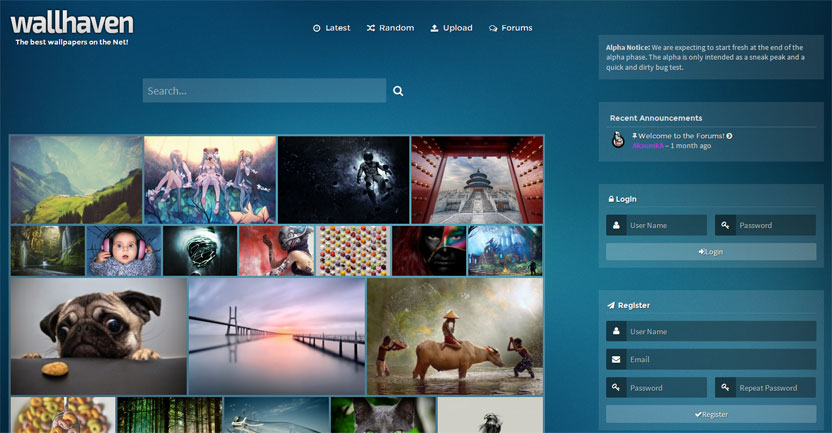Image resolution: width=832 pixels, height=433 pixels.
Task: Open the Welcome to the Forums announcement
Action: click(678, 136)
